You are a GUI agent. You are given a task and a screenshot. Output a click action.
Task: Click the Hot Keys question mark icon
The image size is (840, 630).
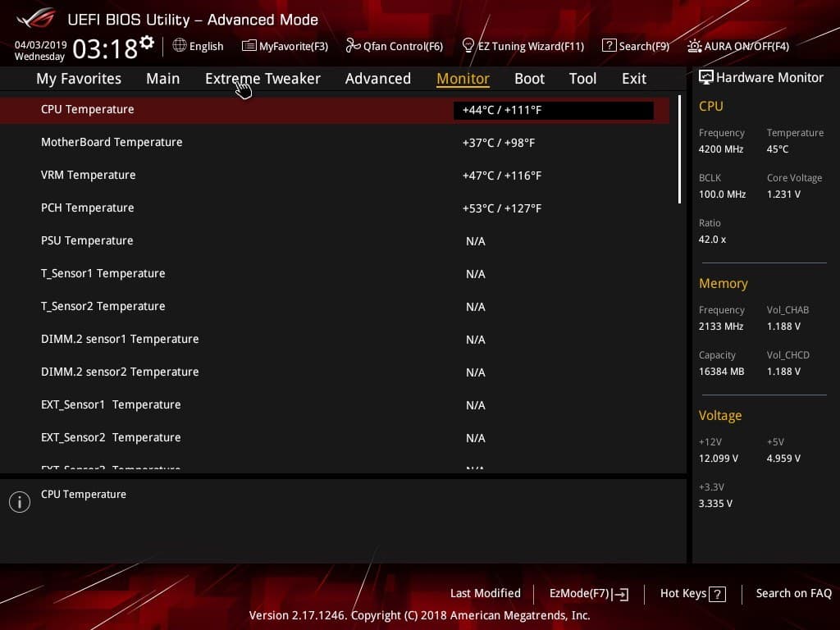717,594
